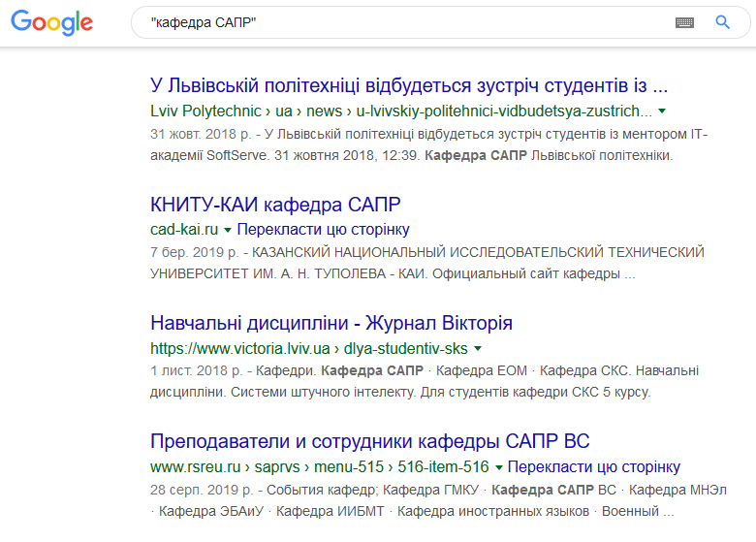Click snippet text "1 лист. 2018 р."
The height and width of the screenshot is (542, 756).
coord(196,370)
